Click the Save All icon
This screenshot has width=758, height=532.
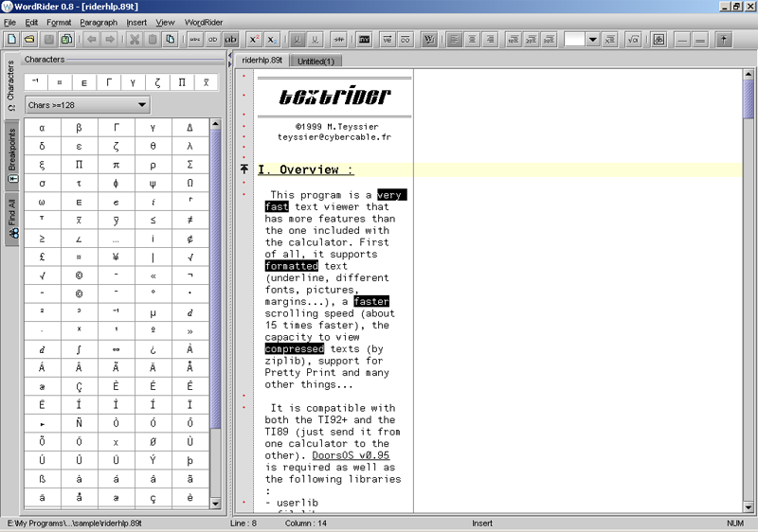tap(66, 40)
